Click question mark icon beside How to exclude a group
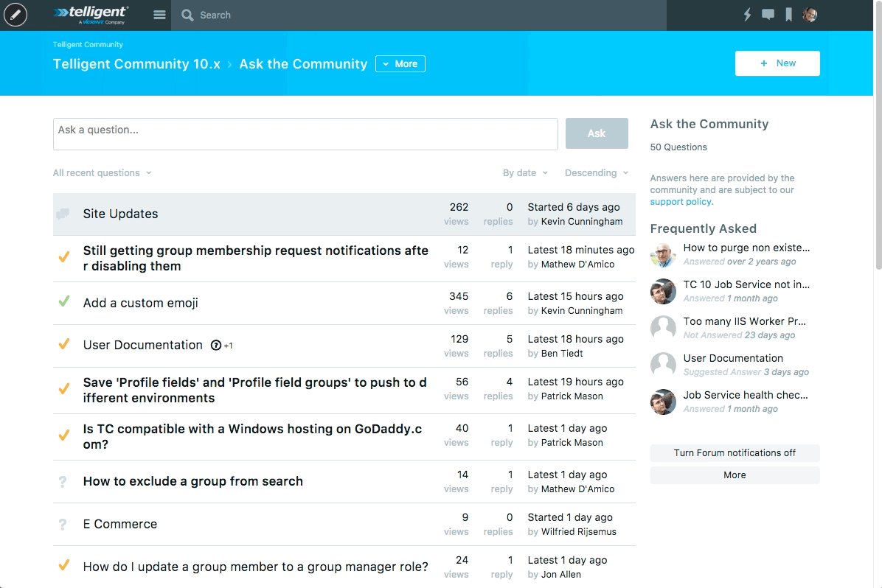Viewport: 882px width, 588px height. (63, 482)
